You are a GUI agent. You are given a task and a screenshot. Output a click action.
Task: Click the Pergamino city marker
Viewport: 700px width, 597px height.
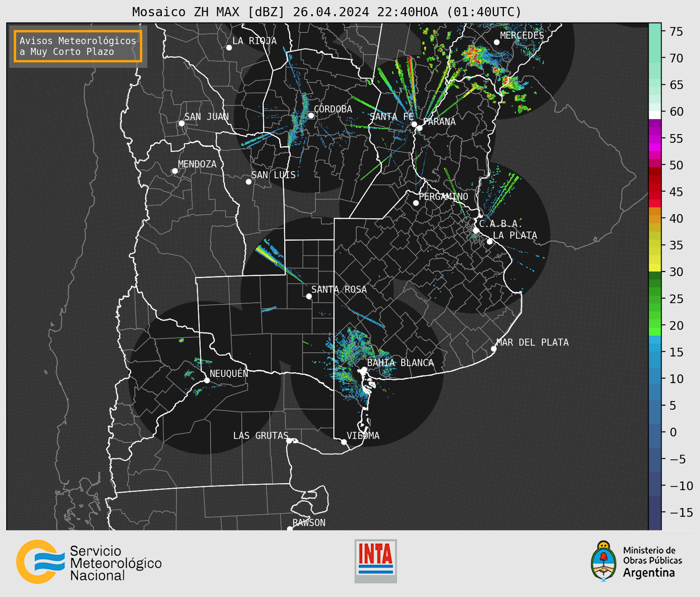click(416, 203)
